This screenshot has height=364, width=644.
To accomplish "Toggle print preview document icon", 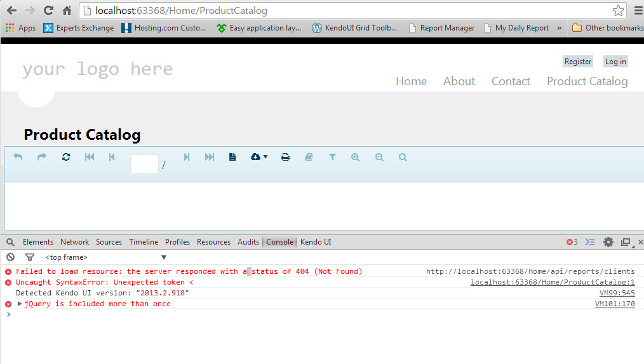I will point(232,157).
